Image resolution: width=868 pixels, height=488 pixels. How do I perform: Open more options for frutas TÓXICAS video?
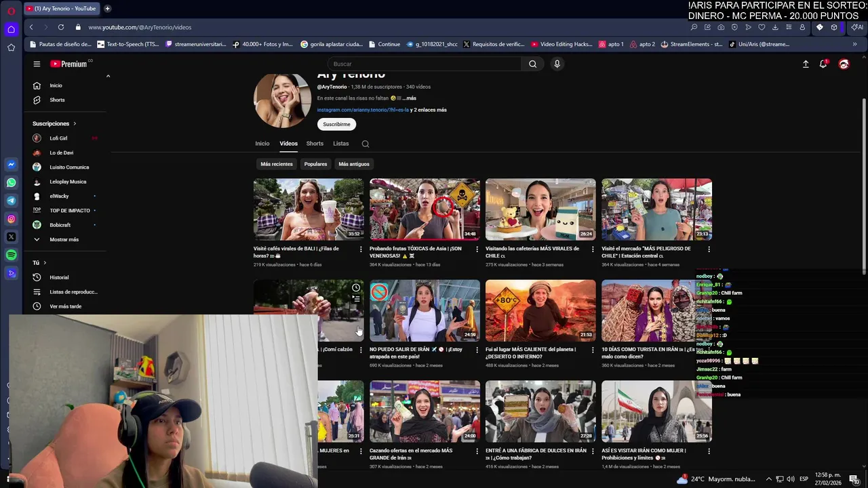click(x=477, y=249)
